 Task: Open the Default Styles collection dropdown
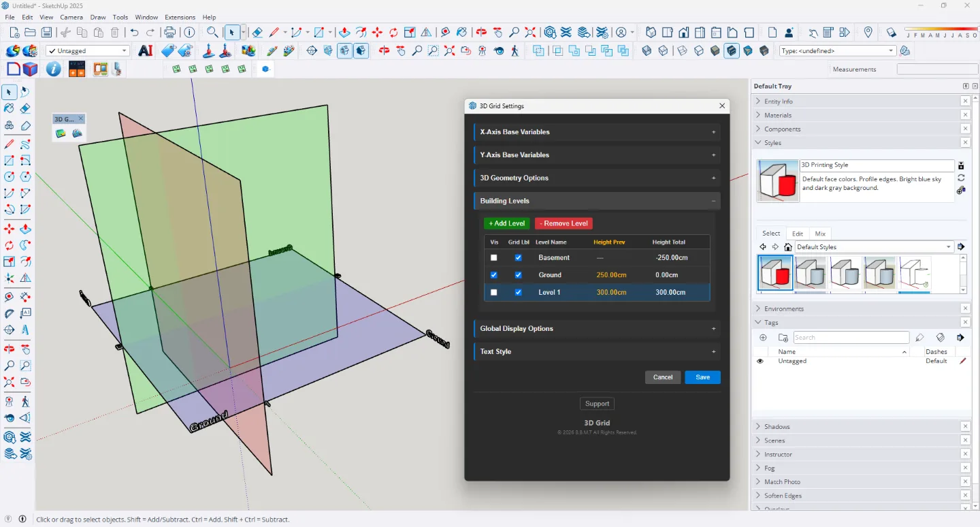(875, 247)
